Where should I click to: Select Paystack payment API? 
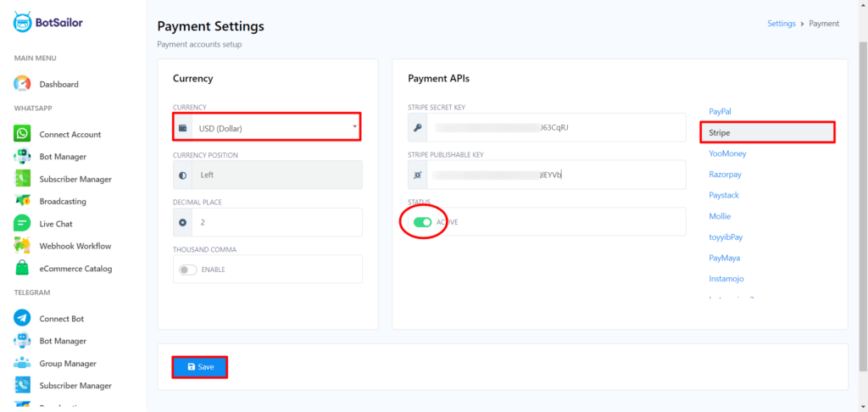[x=724, y=195]
